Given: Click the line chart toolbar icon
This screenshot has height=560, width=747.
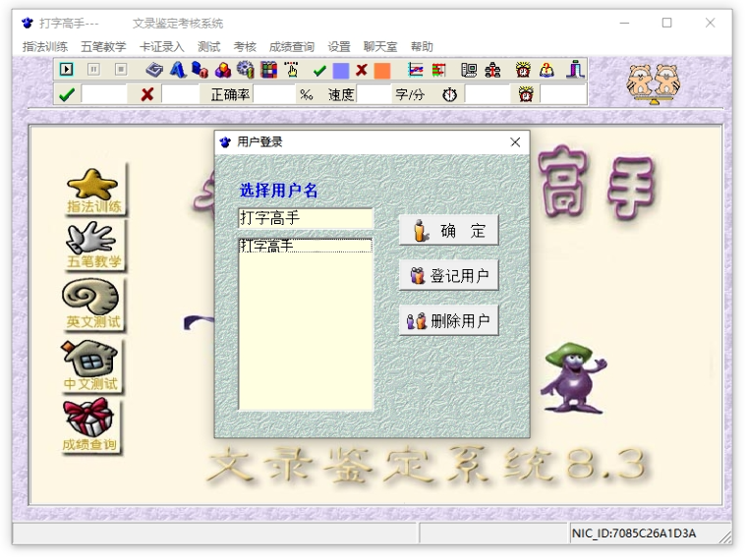Looking at the screenshot, I should pos(416,70).
